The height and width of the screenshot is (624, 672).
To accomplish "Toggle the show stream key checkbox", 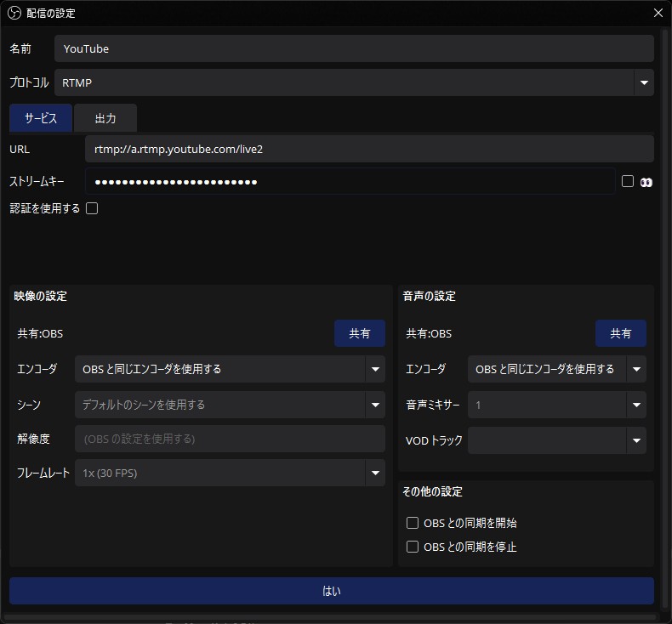I will click(x=628, y=181).
